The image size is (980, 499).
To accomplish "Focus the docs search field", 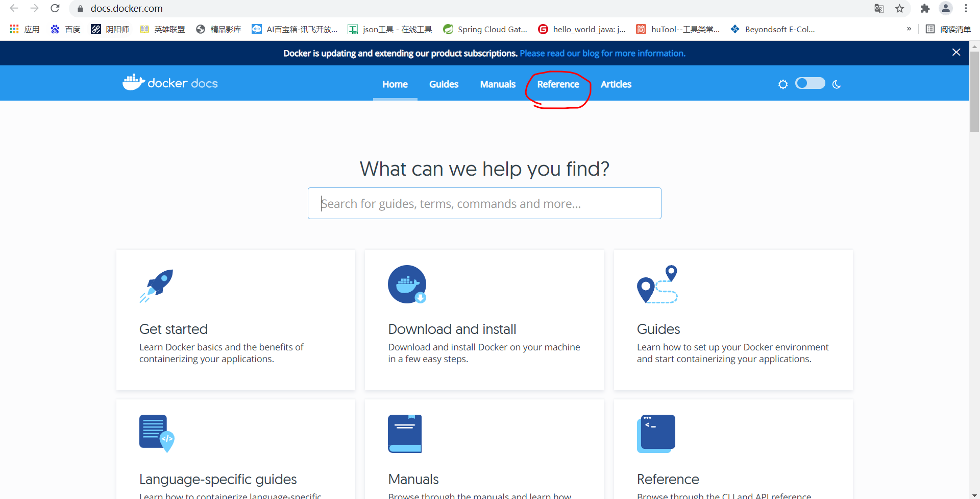I will click(484, 203).
